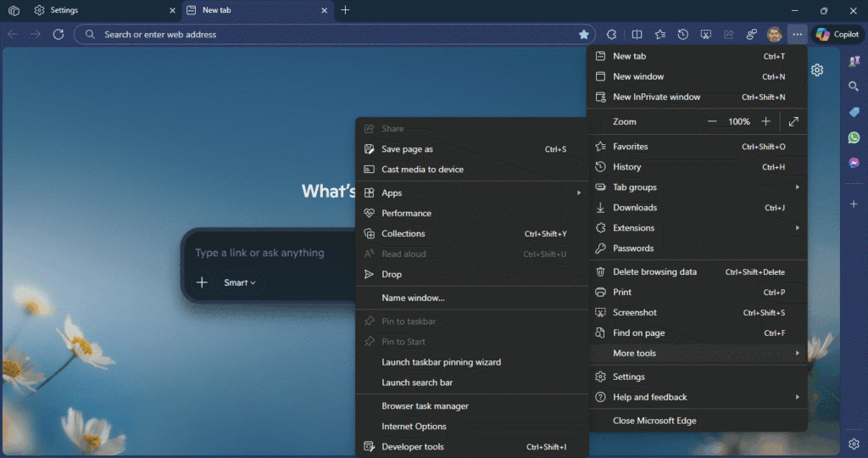Open Split screen toolbar icon
This screenshot has width=868, height=458.
click(637, 34)
